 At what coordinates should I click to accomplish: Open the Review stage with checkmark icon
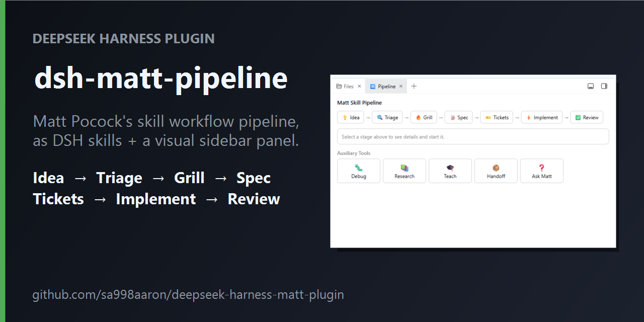coord(587,118)
